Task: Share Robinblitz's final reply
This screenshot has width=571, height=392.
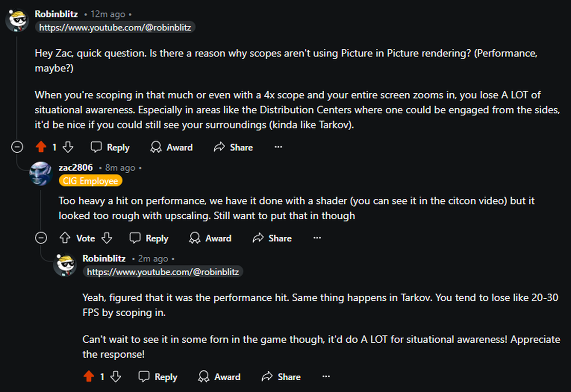Action: click(x=281, y=377)
